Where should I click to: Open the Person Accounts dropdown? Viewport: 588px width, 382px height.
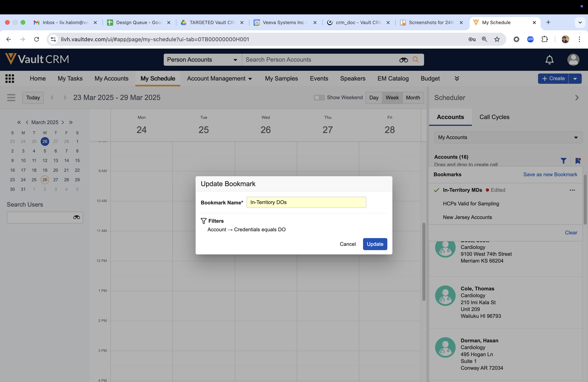click(x=202, y=60)
